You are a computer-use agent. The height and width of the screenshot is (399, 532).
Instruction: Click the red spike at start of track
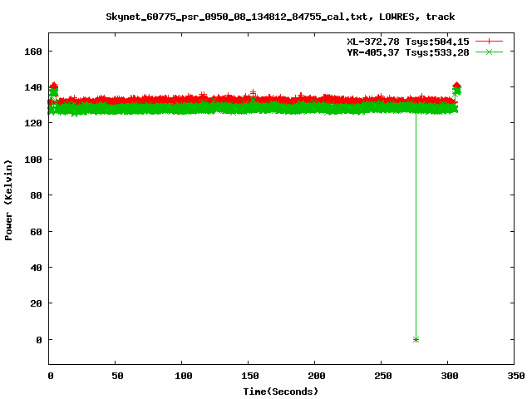click(53, 85)
